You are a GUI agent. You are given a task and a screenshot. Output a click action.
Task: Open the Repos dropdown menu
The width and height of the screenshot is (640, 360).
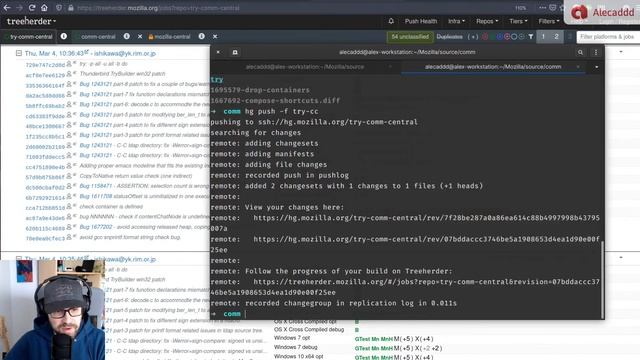click(487, 21)
